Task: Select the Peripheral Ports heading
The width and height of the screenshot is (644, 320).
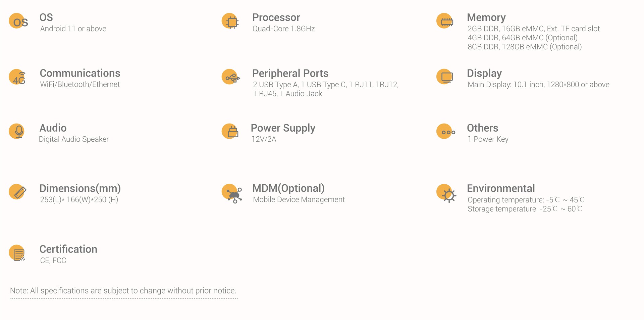Action: (290, 73)
